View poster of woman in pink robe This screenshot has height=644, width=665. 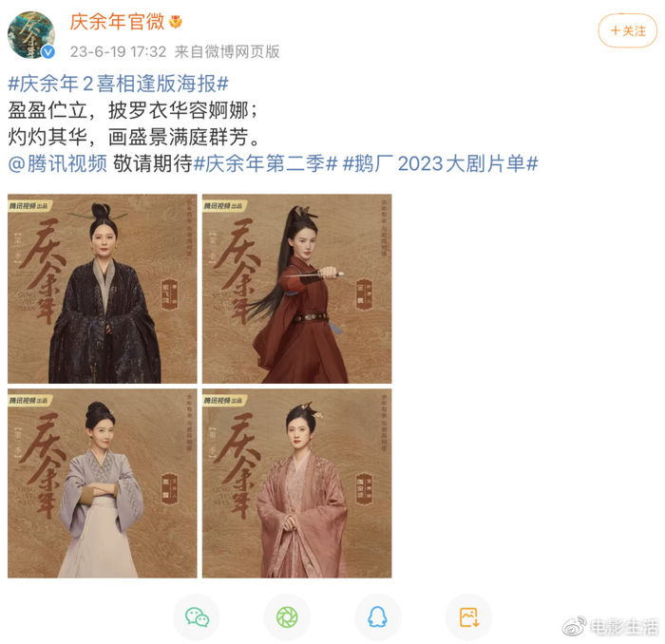(x=296, y=483)
